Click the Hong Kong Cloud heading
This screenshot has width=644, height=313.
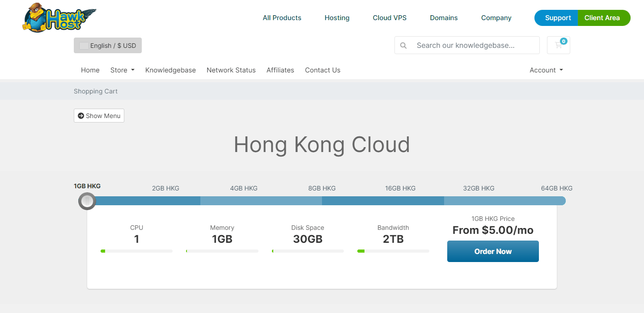pos(322,144)
